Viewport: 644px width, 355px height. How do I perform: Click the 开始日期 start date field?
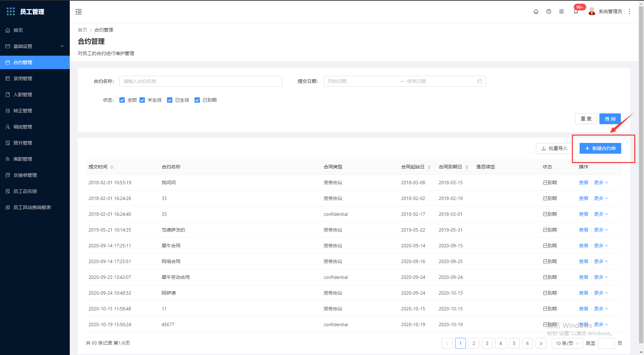coord(361,81)
